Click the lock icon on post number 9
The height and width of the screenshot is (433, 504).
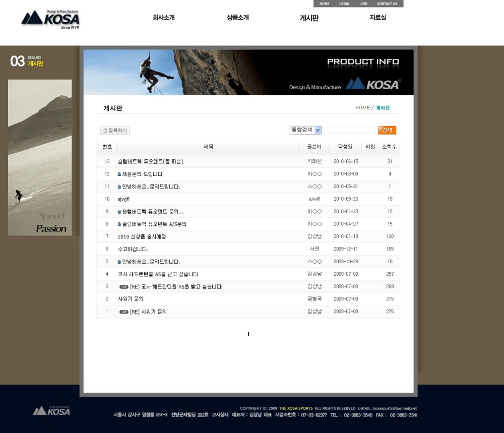[x=119, y=212]
